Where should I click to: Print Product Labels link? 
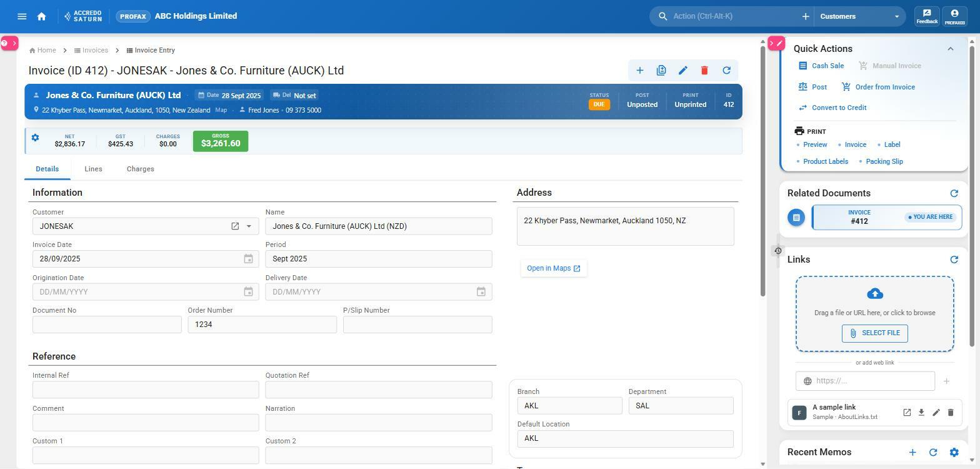(x=825, y=162)
